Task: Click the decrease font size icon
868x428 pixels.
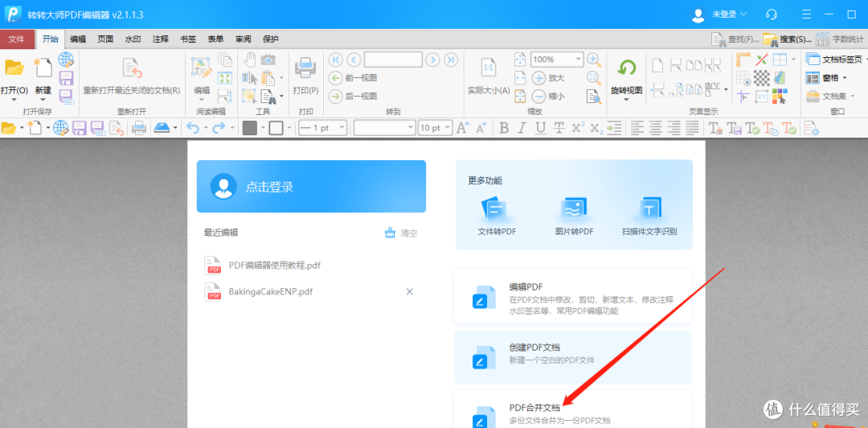Action: (481, 128)
